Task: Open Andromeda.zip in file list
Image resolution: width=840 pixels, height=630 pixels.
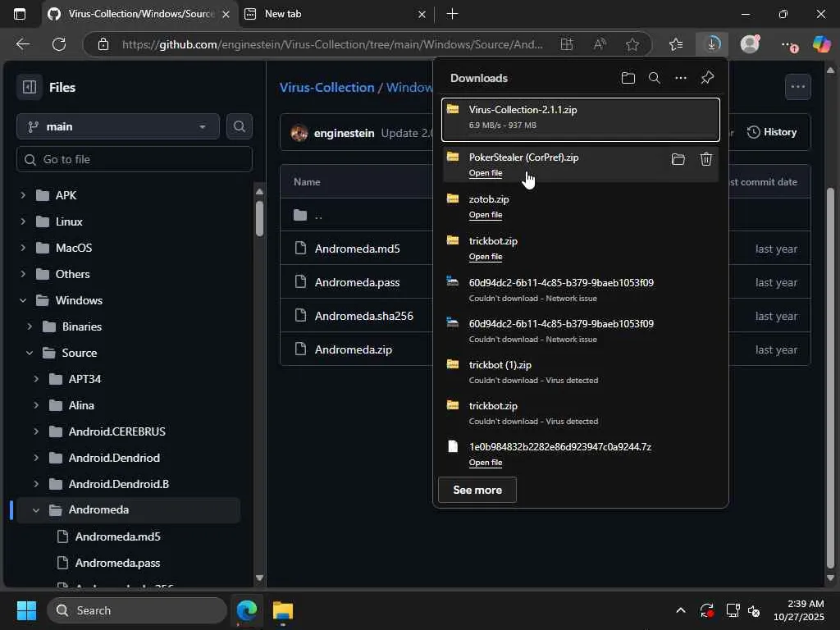Action: coord(353,349)
